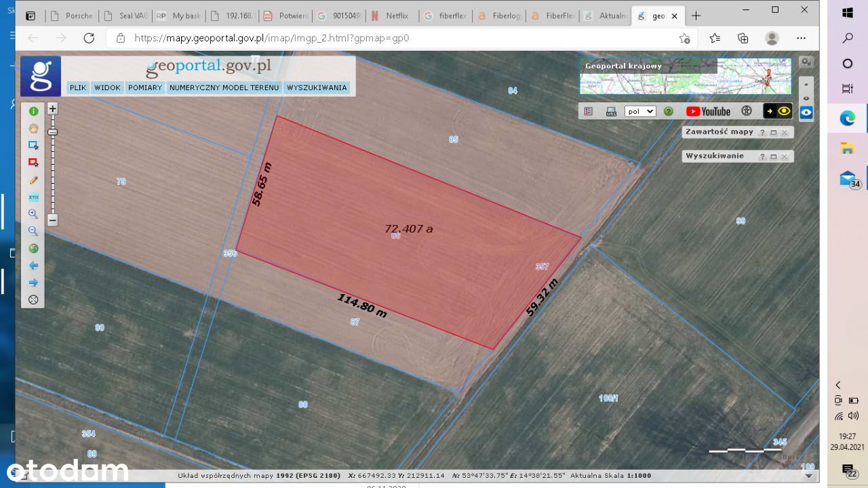The image size is (868, 488).
Task: Select the large blue eye visibility size
Action: (806, 113)
